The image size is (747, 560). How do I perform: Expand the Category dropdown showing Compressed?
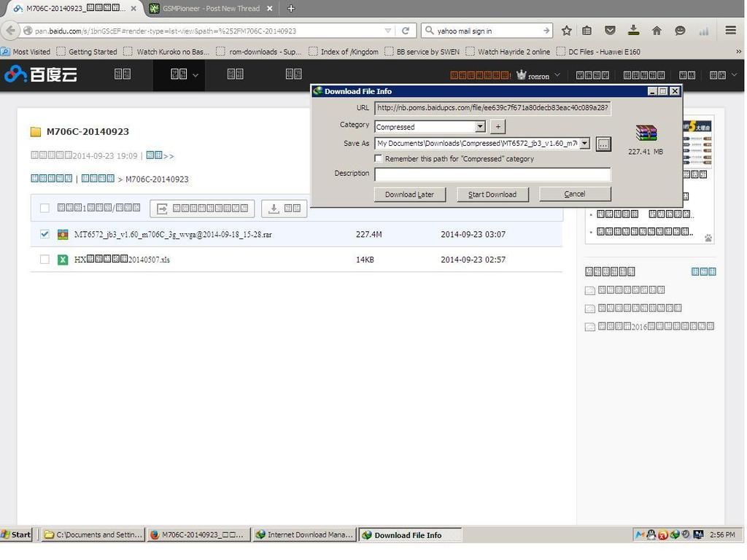(479, 126)
